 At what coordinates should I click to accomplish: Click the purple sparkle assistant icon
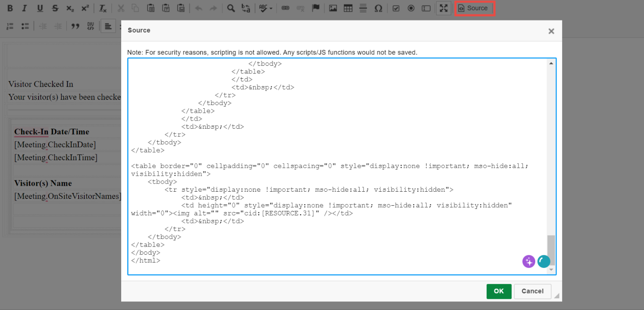(529, 261)
